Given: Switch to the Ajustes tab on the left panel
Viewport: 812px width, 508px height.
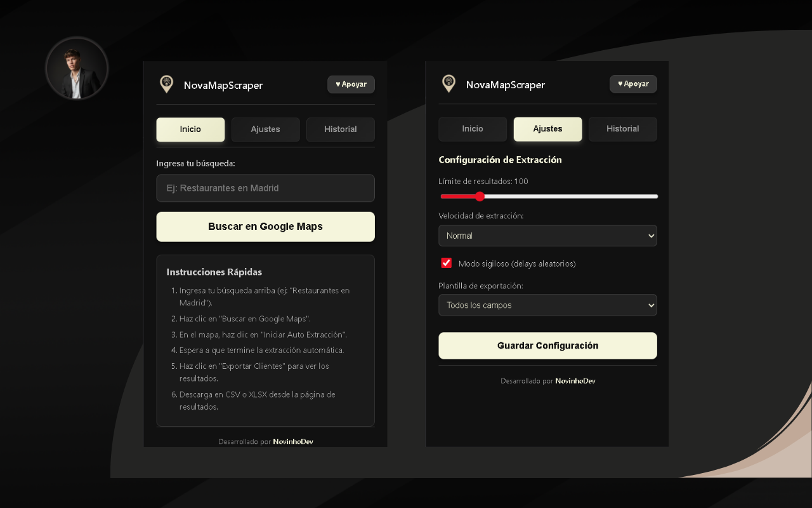Looking at the screenshot, I should (265, 129).
